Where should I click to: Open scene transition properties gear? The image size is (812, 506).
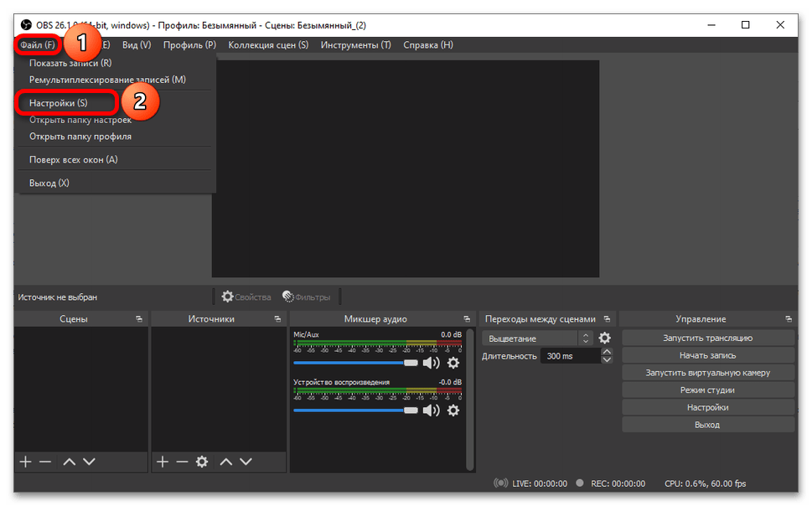click(x=604, y=338)
